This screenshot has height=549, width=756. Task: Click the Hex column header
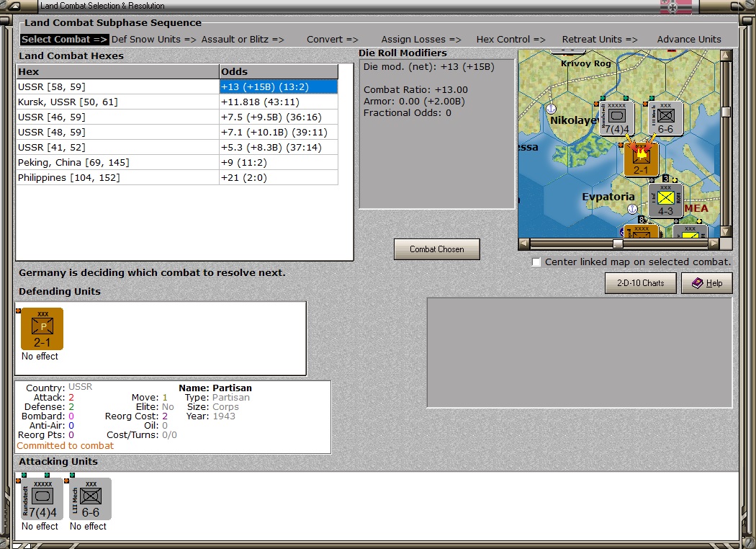click(x=117, y=71)
